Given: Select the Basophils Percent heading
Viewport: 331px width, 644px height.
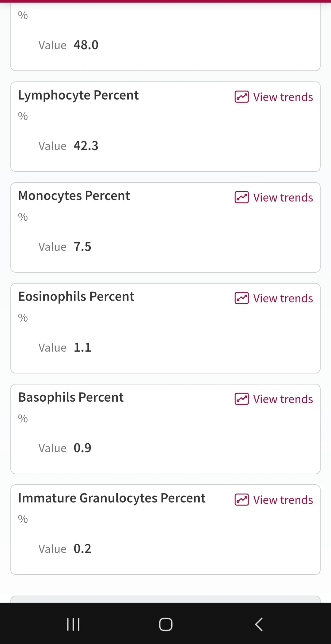Looking at the screenshot, I should pos(71,397).
